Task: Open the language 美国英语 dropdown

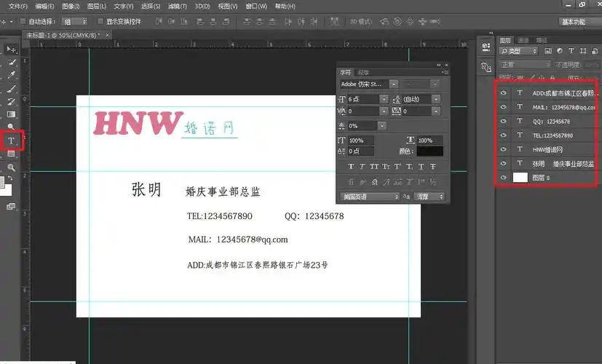Action: coord(369,197)
